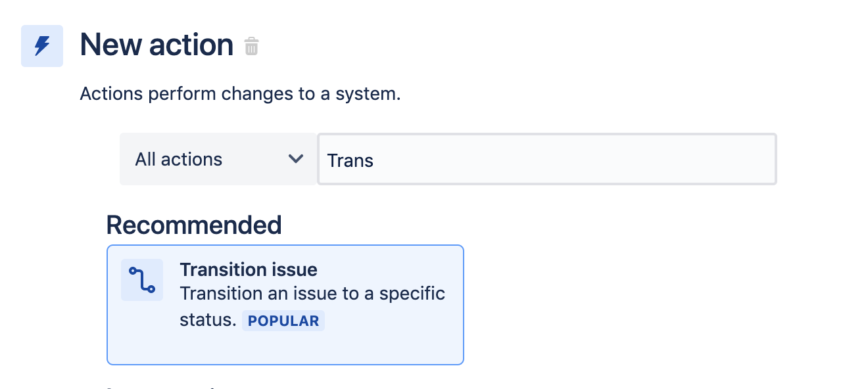Click the Transition issue title text

[249, 269]
